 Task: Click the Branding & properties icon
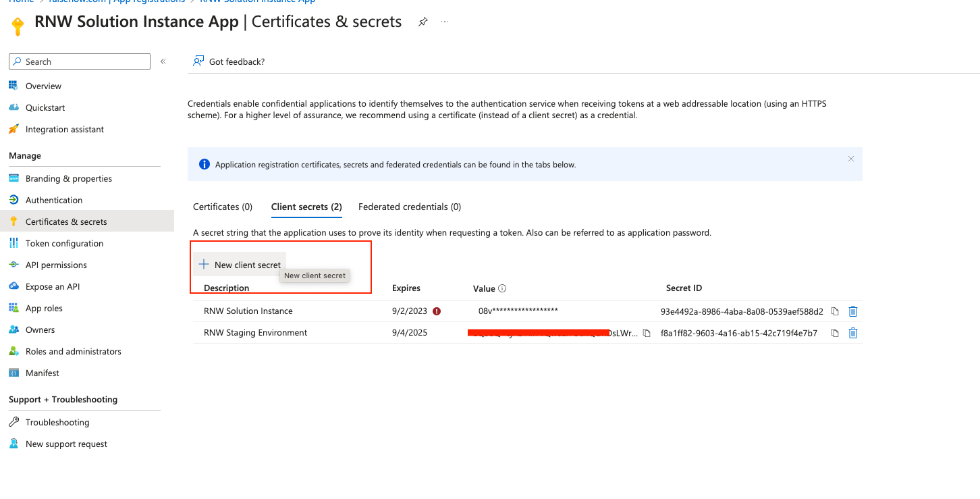tap(13, 178)
